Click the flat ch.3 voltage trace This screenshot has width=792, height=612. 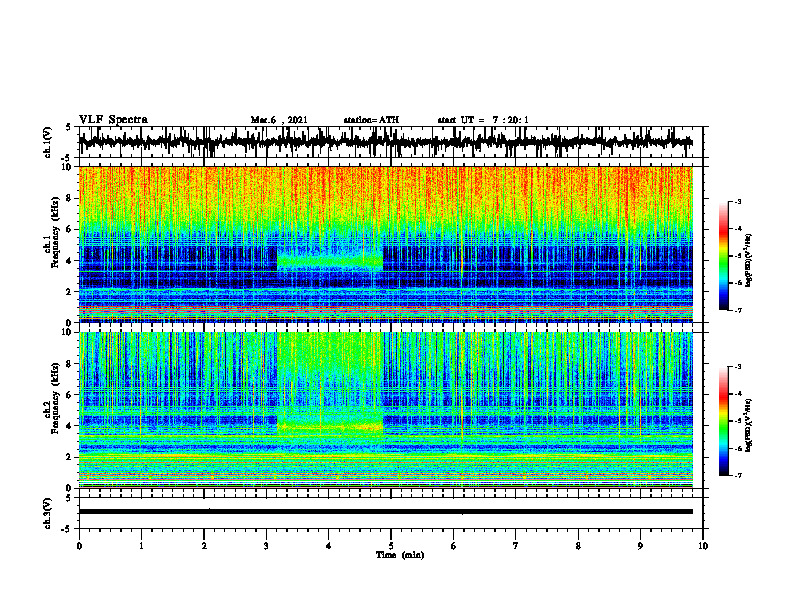(x=385, y=512)
